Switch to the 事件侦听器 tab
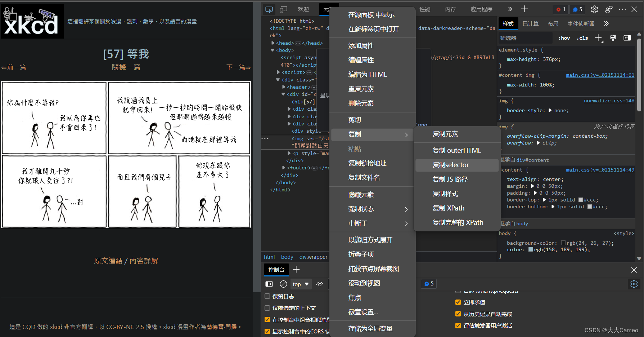Screen dimensions: 644x337 [x=581, y=23]
